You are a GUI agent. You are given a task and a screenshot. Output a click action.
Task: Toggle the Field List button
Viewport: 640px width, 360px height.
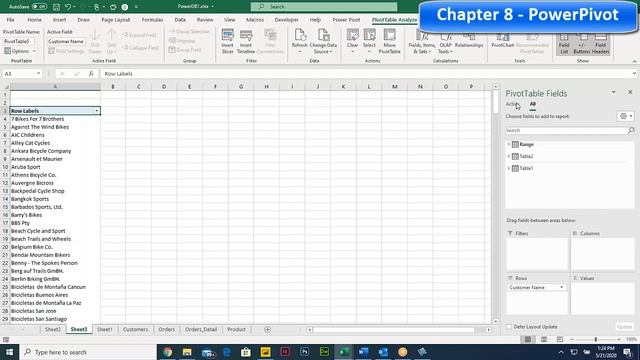(564, 43)
